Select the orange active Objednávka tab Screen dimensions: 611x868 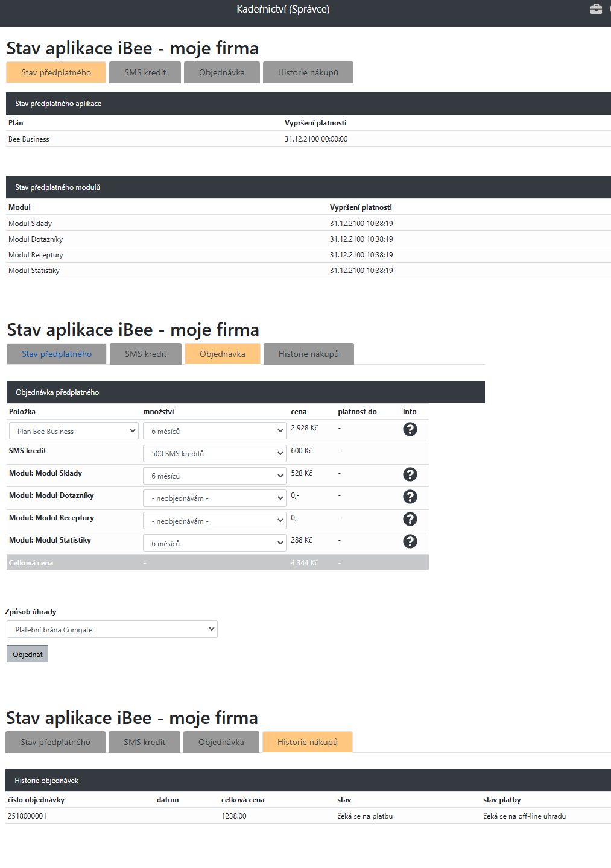tap(222, 354)
